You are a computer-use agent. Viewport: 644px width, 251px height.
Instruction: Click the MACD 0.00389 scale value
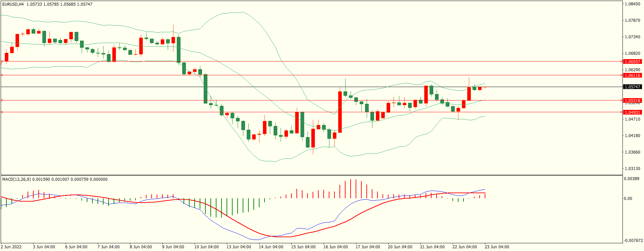[x=631, y=179]
